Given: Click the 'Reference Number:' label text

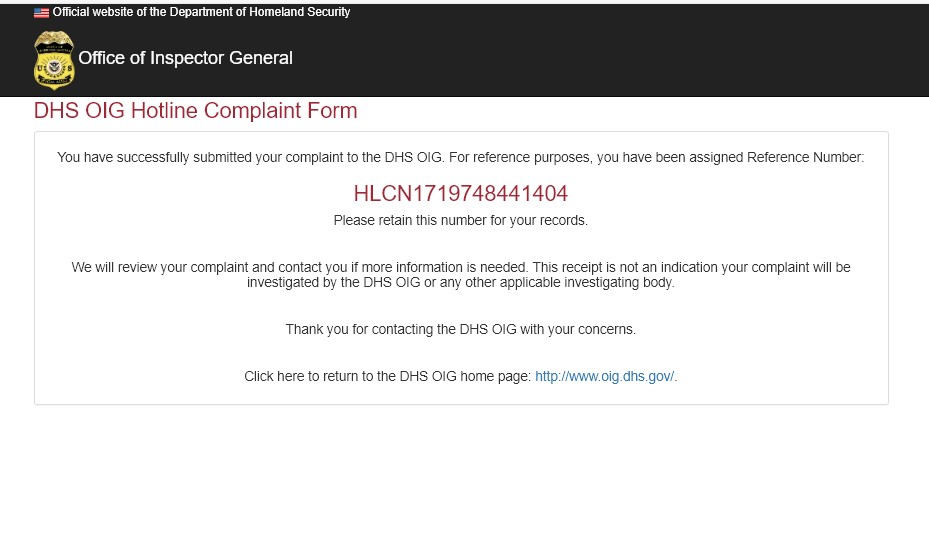Looking at the screenshot, I should [805, 158].
